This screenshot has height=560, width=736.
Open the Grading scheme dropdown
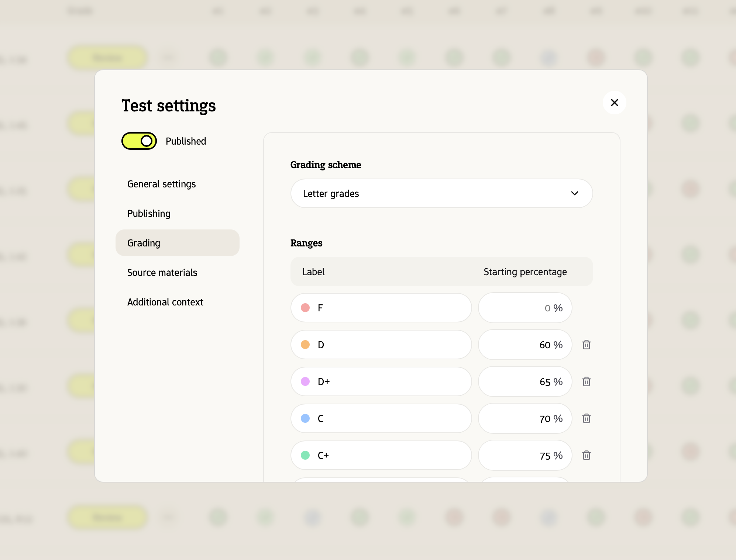pyautogui.click(x=441, y=193)
